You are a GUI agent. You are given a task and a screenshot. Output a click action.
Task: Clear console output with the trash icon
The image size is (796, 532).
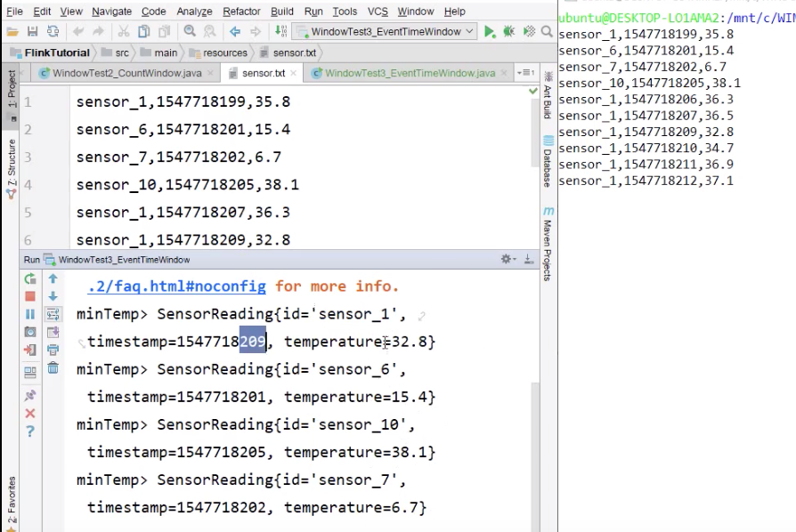(53, 367)
